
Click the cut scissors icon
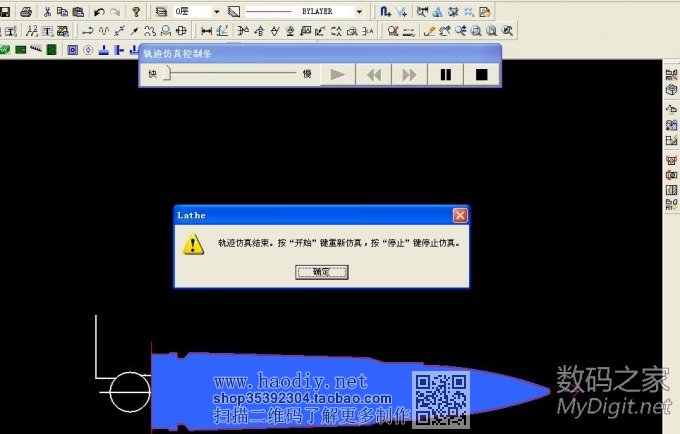pos(47,12)
